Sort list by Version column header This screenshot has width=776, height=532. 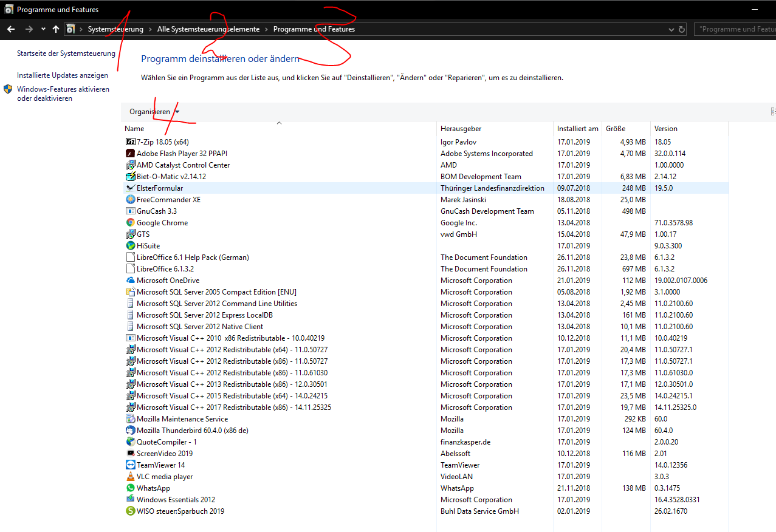[x=689, y=129]
